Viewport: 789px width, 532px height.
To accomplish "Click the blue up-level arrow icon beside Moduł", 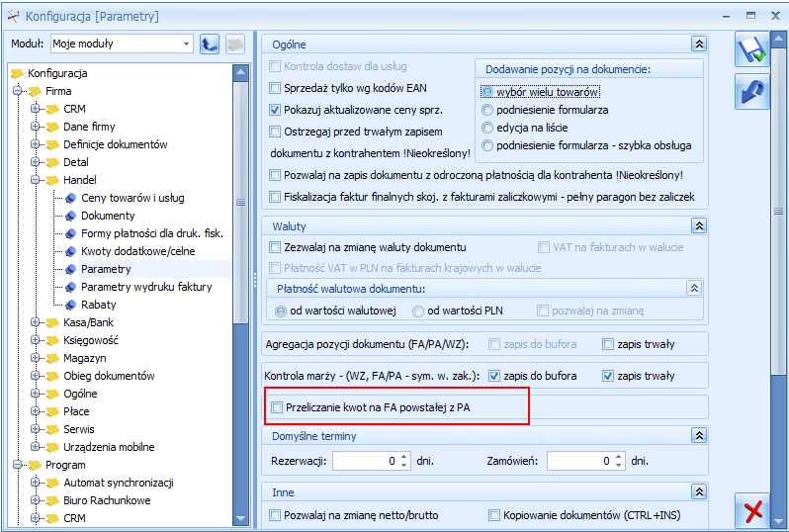I will point(210,44).
